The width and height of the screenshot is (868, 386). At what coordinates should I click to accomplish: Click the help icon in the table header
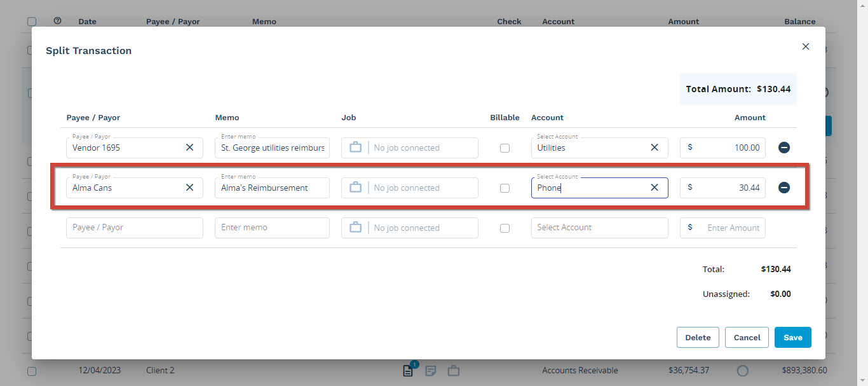(x=58, y=21)
